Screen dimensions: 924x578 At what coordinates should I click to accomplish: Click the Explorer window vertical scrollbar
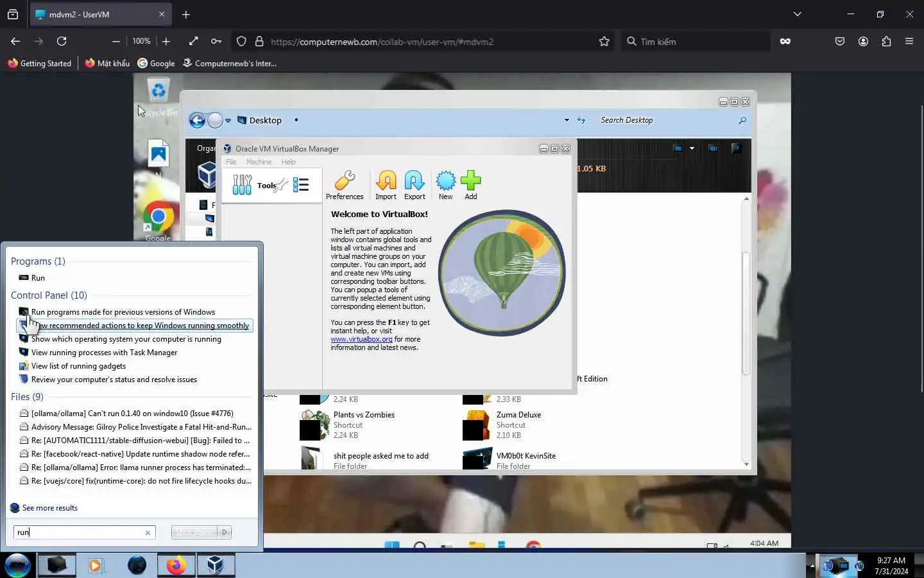pos(746,313)
